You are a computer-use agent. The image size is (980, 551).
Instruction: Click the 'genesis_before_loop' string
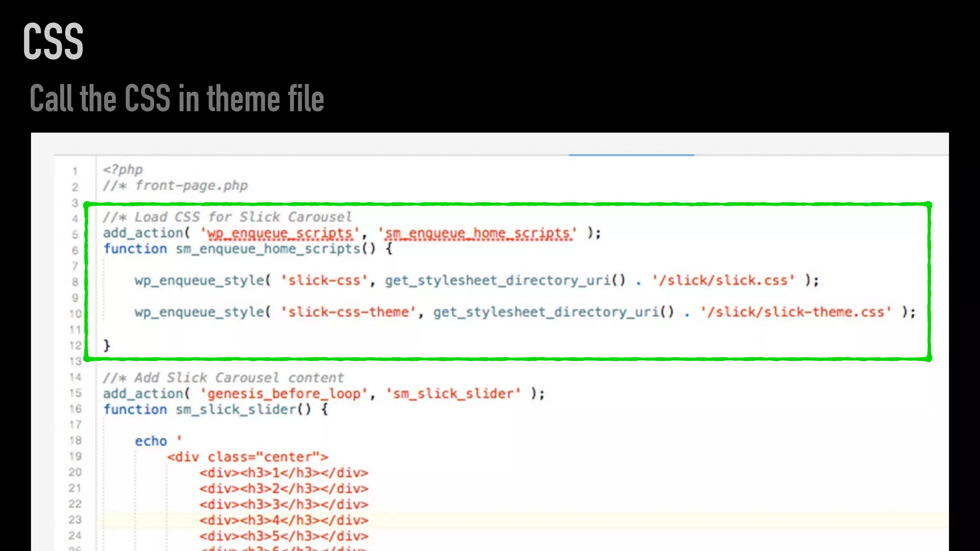tap(284, 394)
